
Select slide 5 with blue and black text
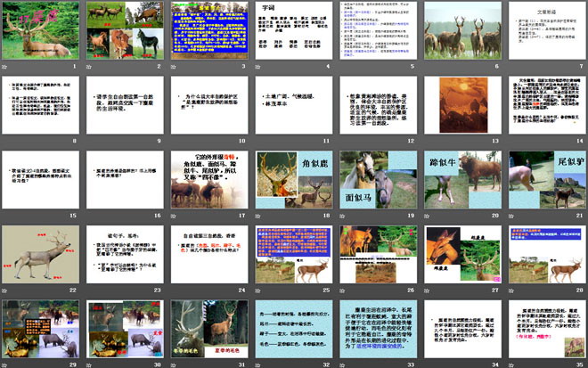point(379,30)
